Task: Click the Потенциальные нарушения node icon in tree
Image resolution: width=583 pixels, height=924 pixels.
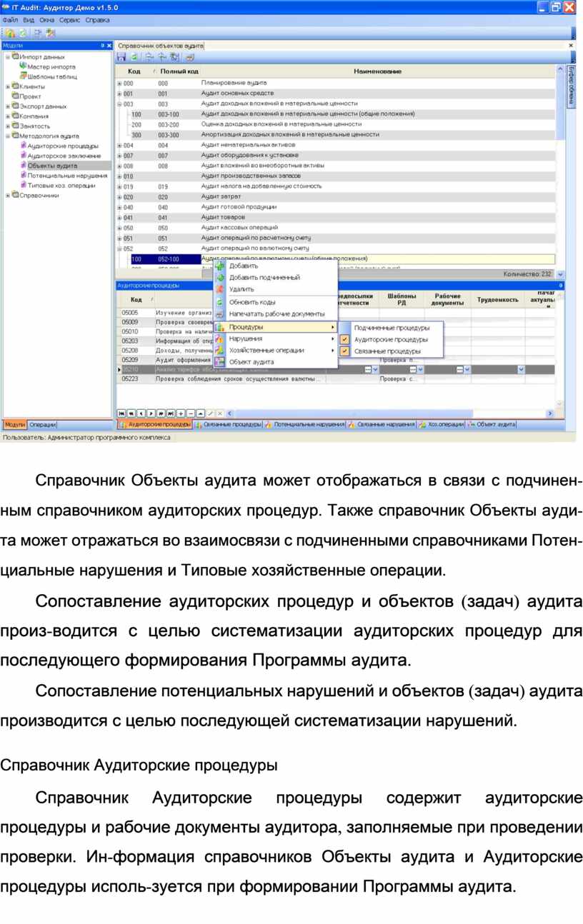Action: pyautogui.click(x=24, y=175)
